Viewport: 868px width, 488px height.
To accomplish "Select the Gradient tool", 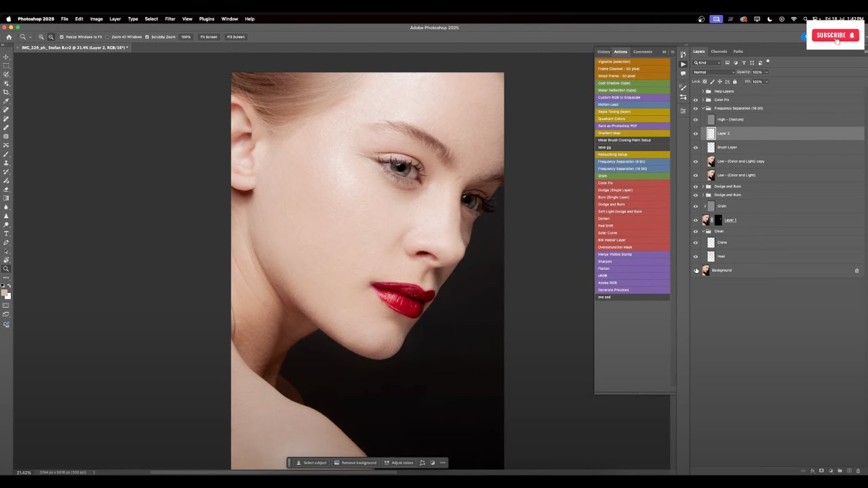I will [6, 198].
